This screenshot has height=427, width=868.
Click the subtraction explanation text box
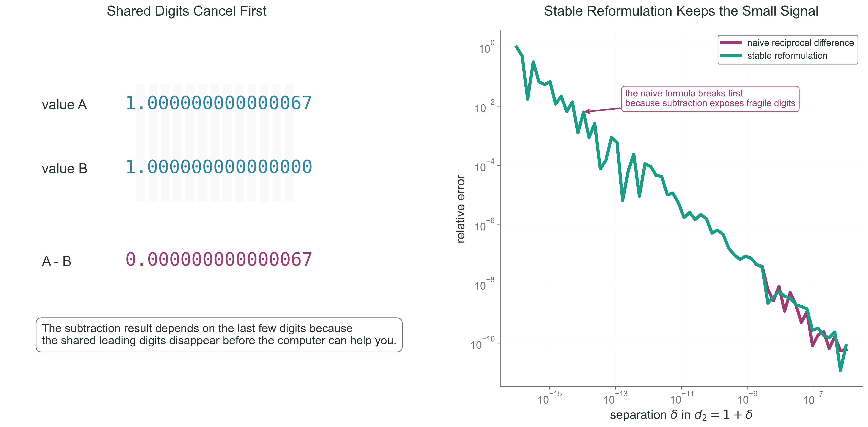(x=219, y=335)
